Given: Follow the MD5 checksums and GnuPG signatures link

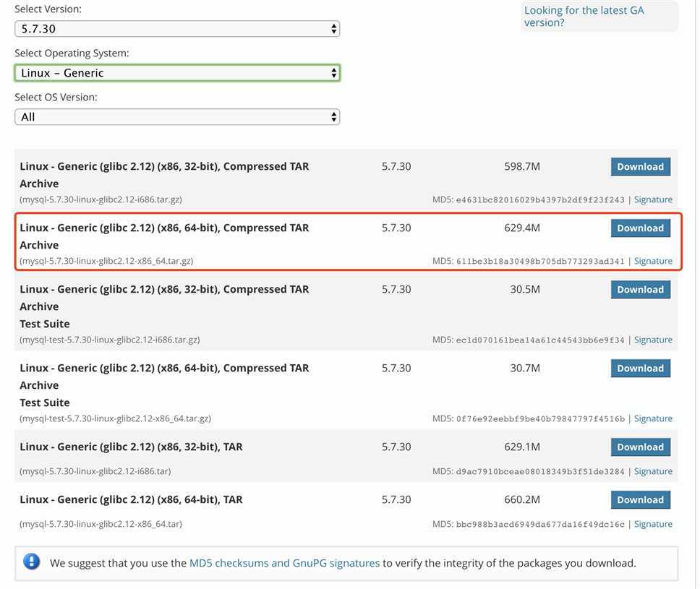Looking at the screenshot, I should click(284, 563).
